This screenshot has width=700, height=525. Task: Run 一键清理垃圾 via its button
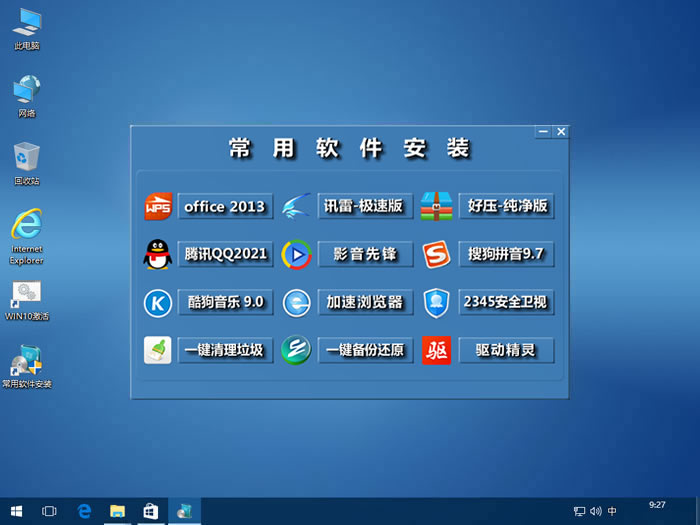pos(225,350)
